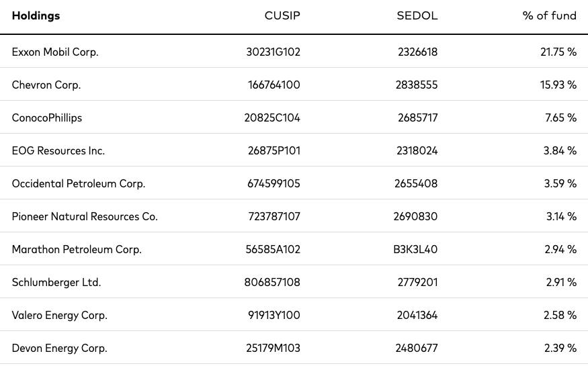The width and height of the screenshot is (588, 368).
Task: Click the 2.39 % fund weight
Action: tap(560, 348)
